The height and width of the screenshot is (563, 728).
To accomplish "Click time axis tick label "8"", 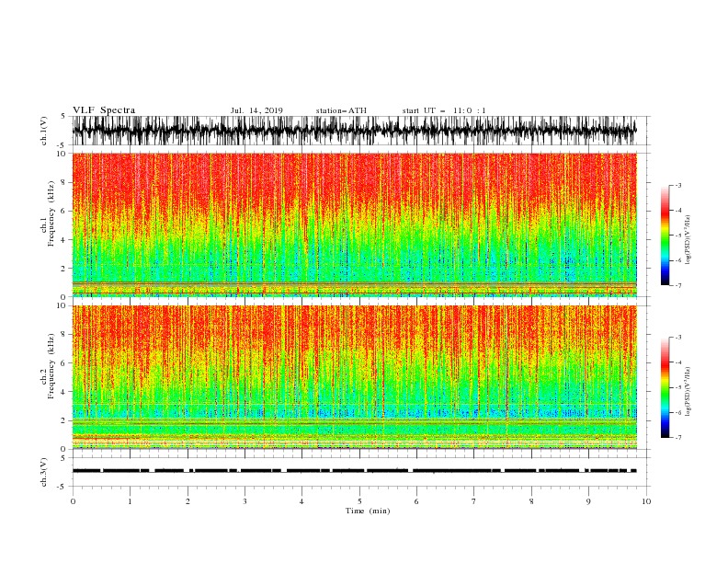I will 531,501.
